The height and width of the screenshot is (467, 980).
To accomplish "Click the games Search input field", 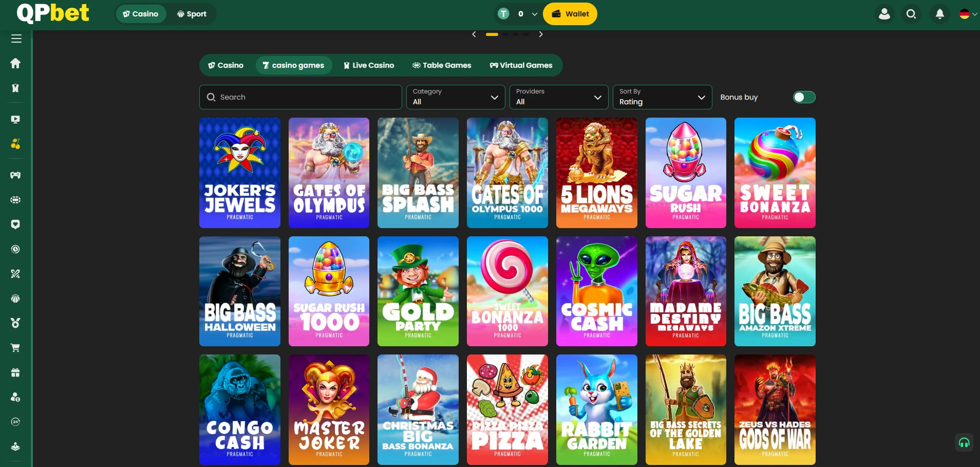I will tap(300, 97).
